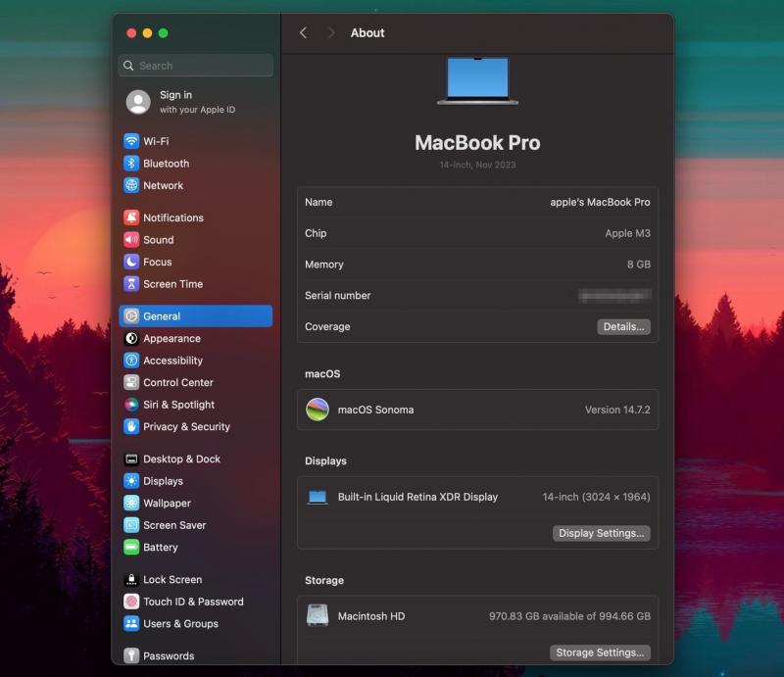784x677 pixels.
Task: Select the Screen Time hourglass icon
Action: pyautogui.click(x=131, y=283)
